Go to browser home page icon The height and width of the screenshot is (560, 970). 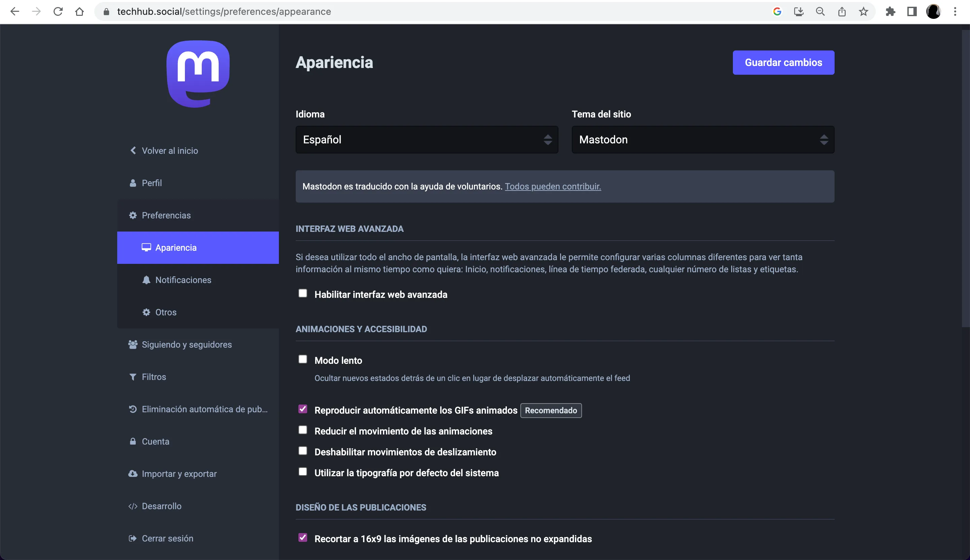pos(79,11)
